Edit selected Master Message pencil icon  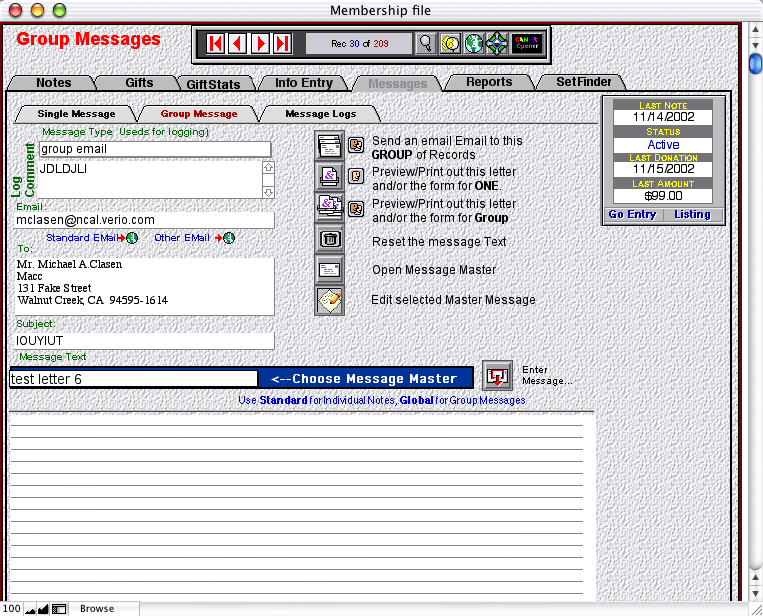coord(329,300)
